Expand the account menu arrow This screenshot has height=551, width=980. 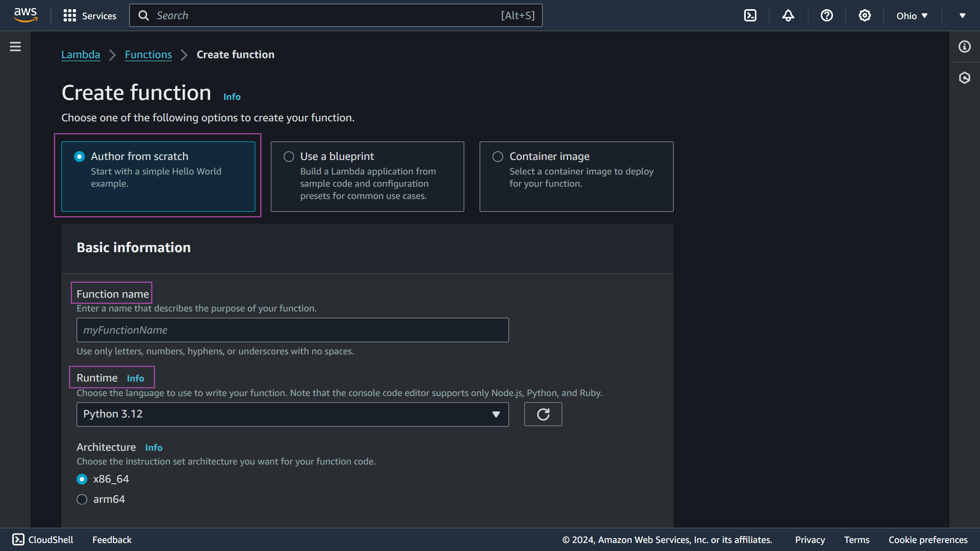tap(962, 16)
